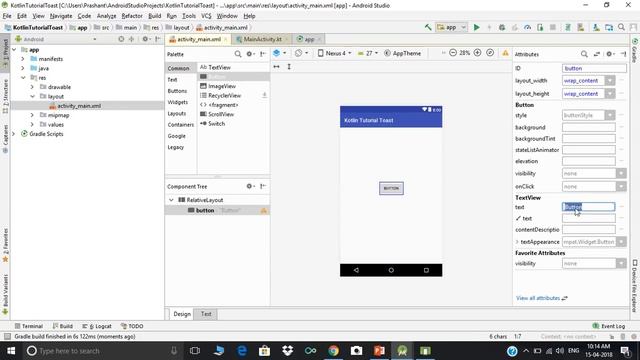Run the app with green play icon

pyautogui.click(x=476, y=27)
